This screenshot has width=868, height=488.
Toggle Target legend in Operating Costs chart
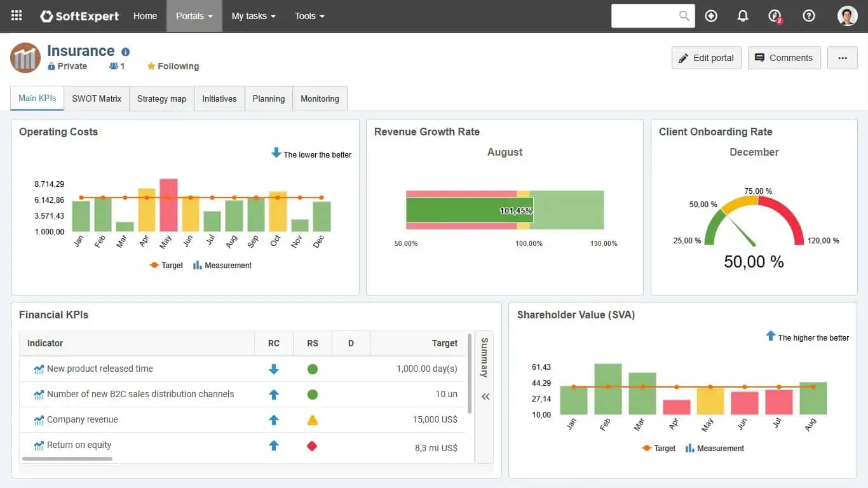point(166,266)
